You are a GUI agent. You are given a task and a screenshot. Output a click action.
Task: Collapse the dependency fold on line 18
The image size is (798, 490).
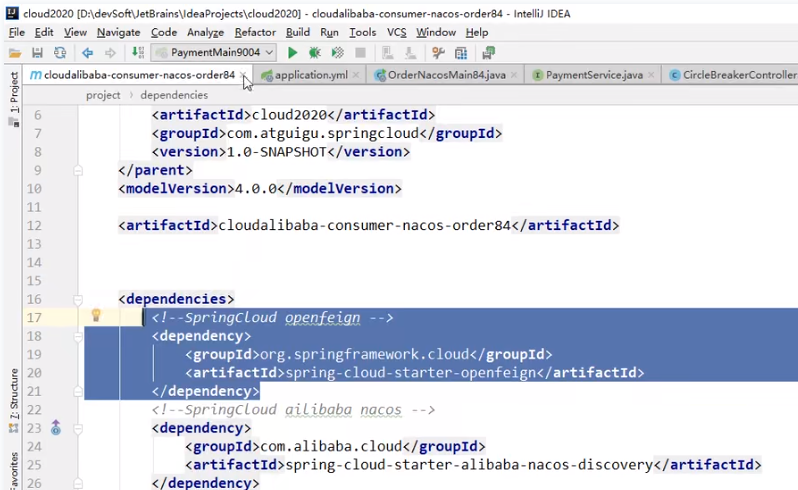[x=78, y=336]
